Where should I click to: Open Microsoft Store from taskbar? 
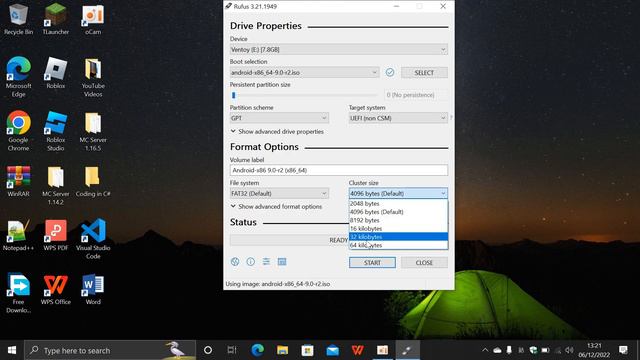point(307,350)
